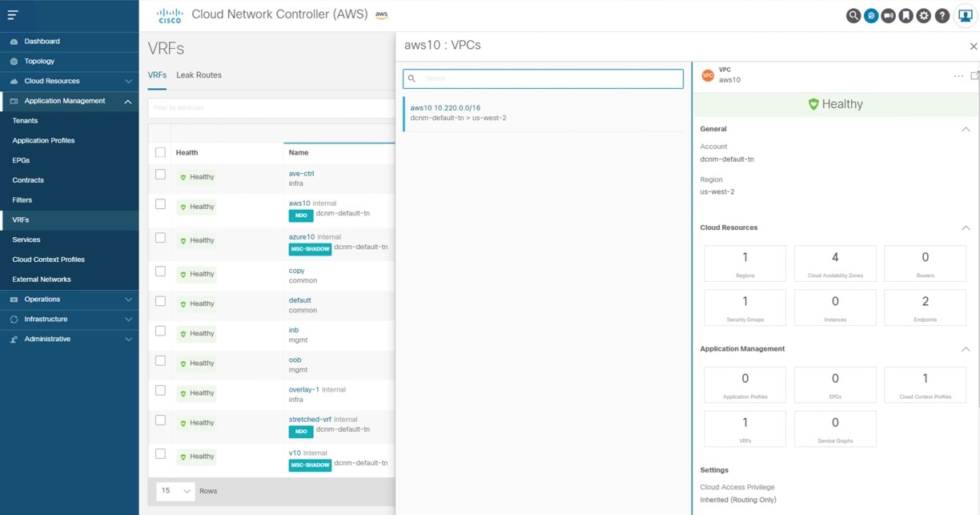The image size is (980, 515).
Task: Click the Cloud Resources cloud icon
Action: coord(14,81)
